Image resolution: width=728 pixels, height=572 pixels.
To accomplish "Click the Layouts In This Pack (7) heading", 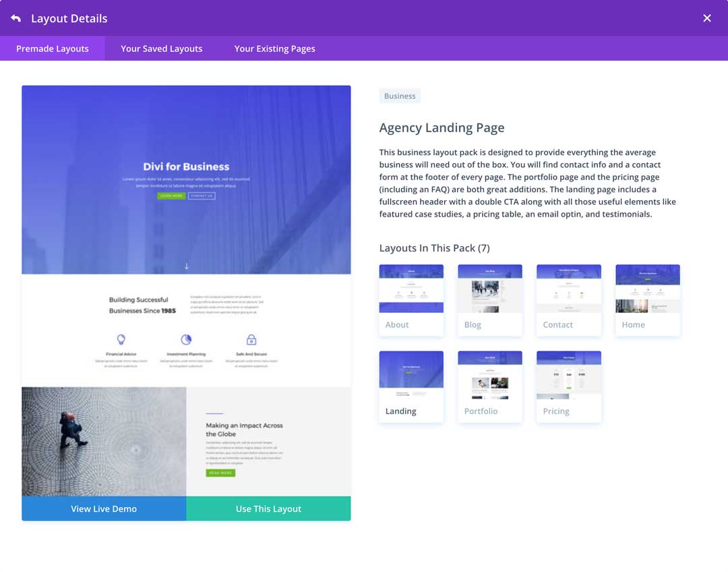I will [435, 248].
